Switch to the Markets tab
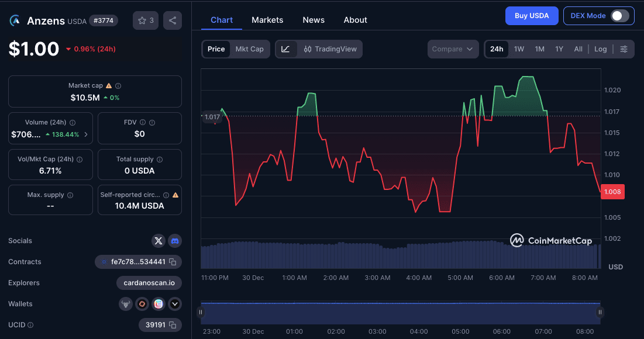The height and width of the screenshot is (339, 644). (x=267, y=19)
